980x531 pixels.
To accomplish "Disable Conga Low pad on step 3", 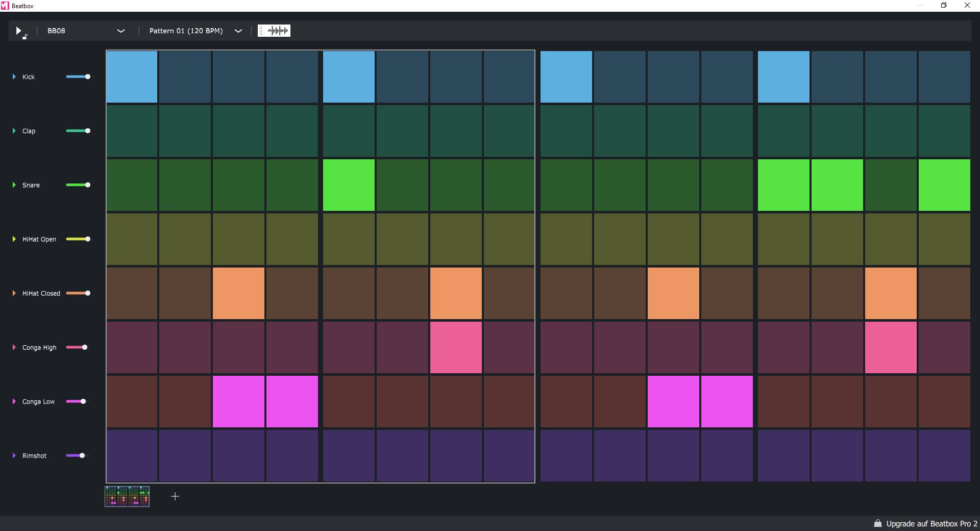I will [x=238, y=401].
